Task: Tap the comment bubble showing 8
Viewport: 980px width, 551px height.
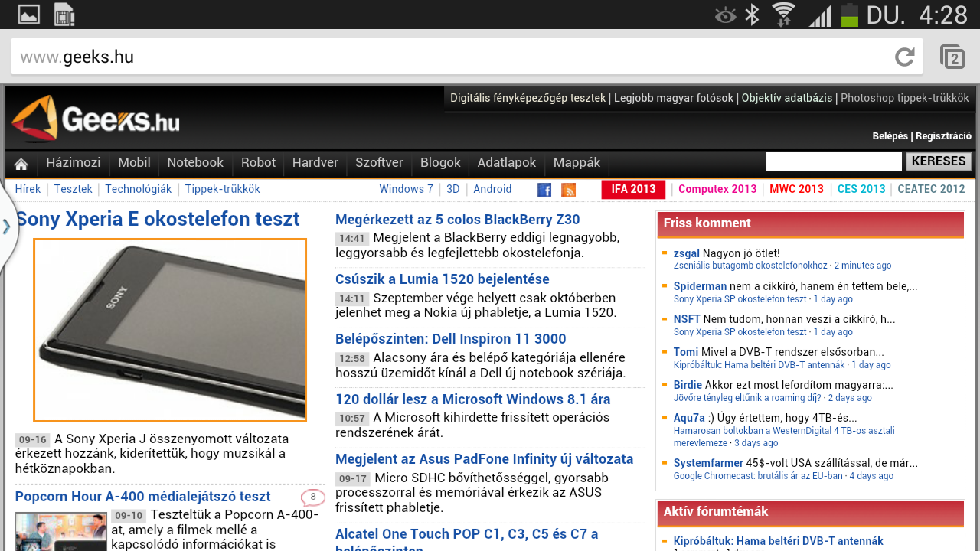Action: 312,497
